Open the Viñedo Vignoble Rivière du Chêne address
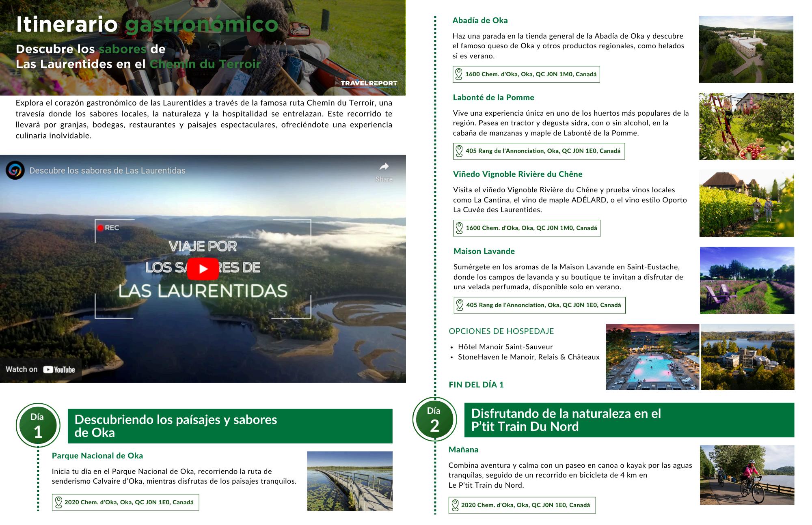The height and width of the screenshot is (525, 812). (531, 228)
